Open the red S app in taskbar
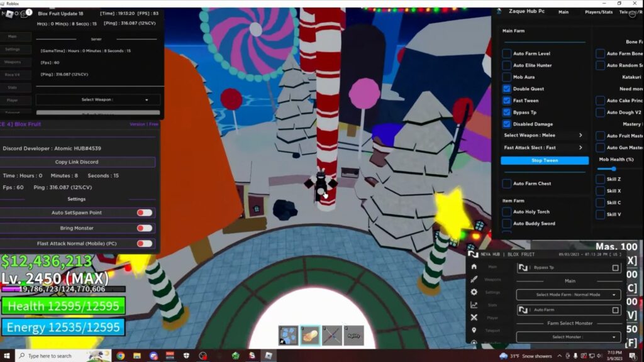644x362 pixels. [x=252, y=356]
